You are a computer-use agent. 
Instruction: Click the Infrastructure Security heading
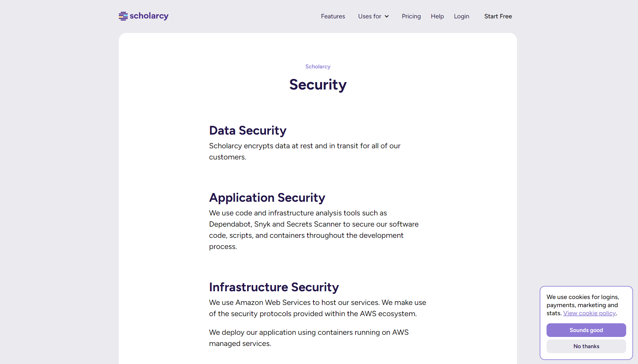click(x=274, y=287)
